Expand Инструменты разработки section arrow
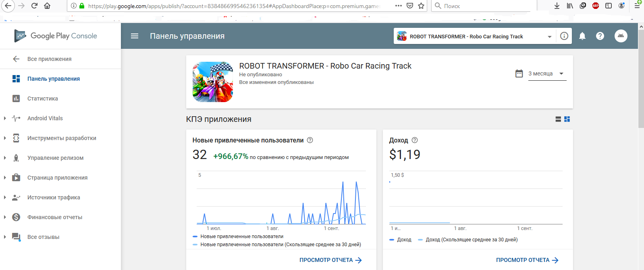 [5, 138]
